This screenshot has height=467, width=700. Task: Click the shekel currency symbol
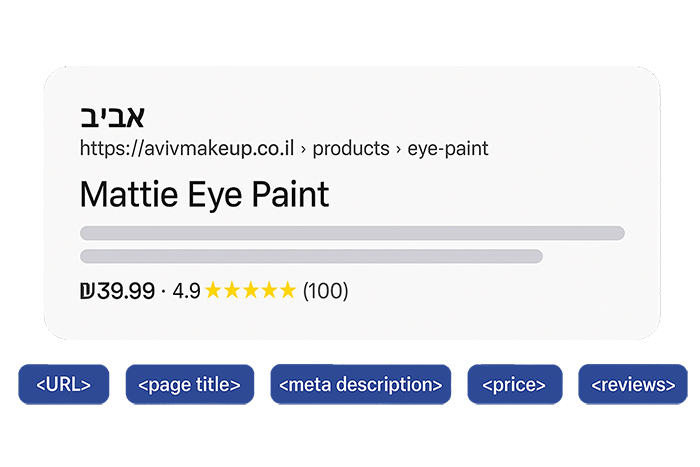click(87, 291)
